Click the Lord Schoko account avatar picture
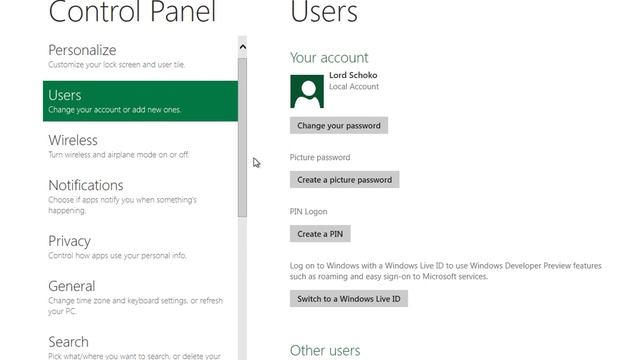This screenshot has height=360, width=640. 307,91
